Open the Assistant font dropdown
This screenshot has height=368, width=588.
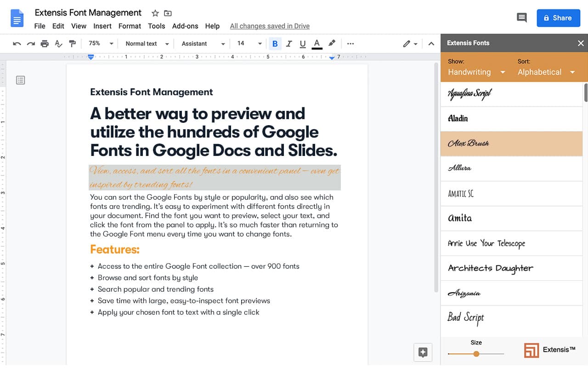point(203,44)
